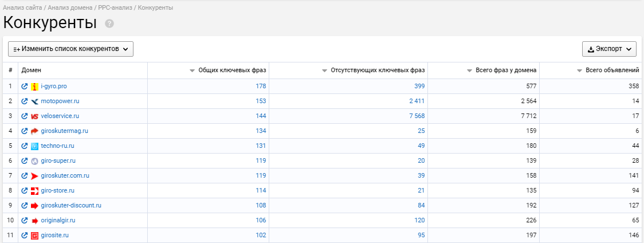This screenshot has width=644, height=243.
Task: Click common phrases value 178
Action: (261, 87)
